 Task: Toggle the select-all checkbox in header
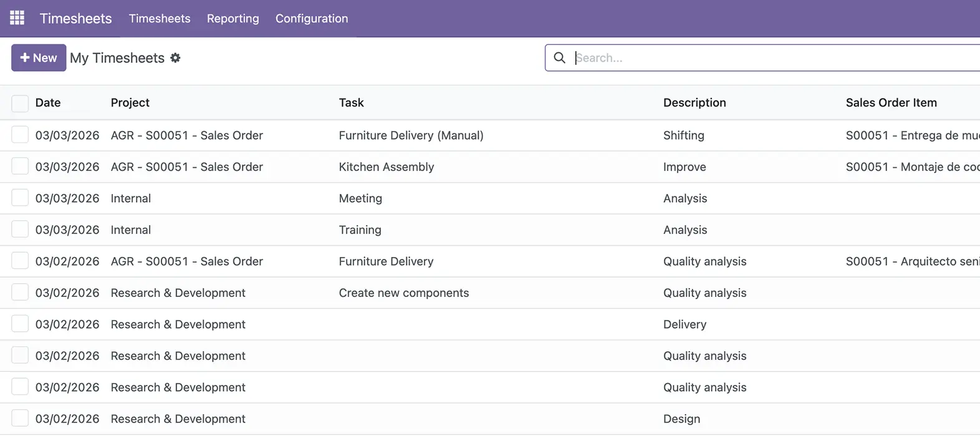pyautogui.click(x=20, y=103)
